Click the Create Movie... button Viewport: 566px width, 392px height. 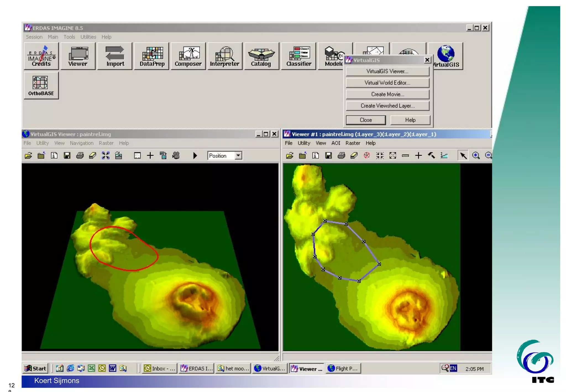pos(387,94)
